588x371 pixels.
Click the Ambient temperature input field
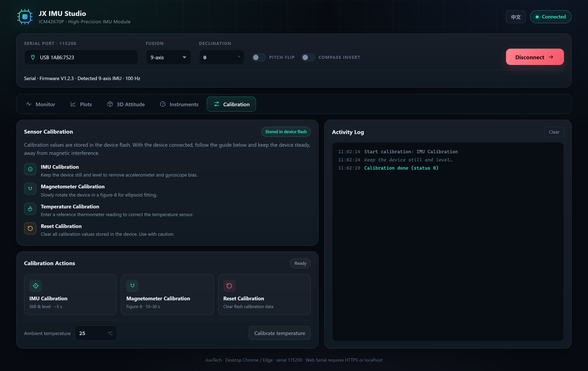tap(96, 333)
